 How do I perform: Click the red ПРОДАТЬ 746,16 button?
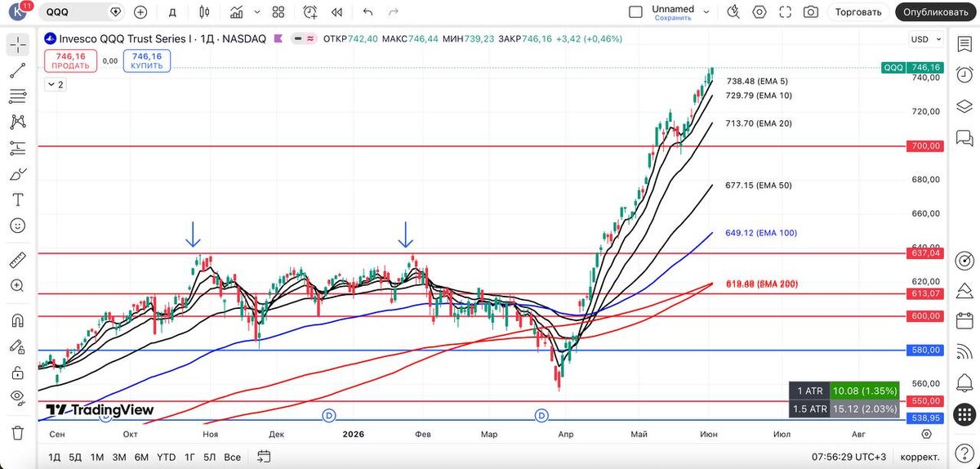coord(72,60)
